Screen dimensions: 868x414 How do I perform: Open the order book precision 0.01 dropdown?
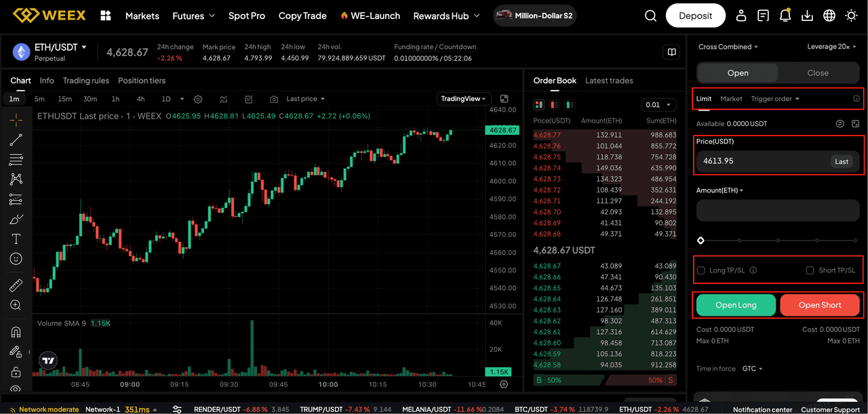pyautogui.click(x=658, y=105)
